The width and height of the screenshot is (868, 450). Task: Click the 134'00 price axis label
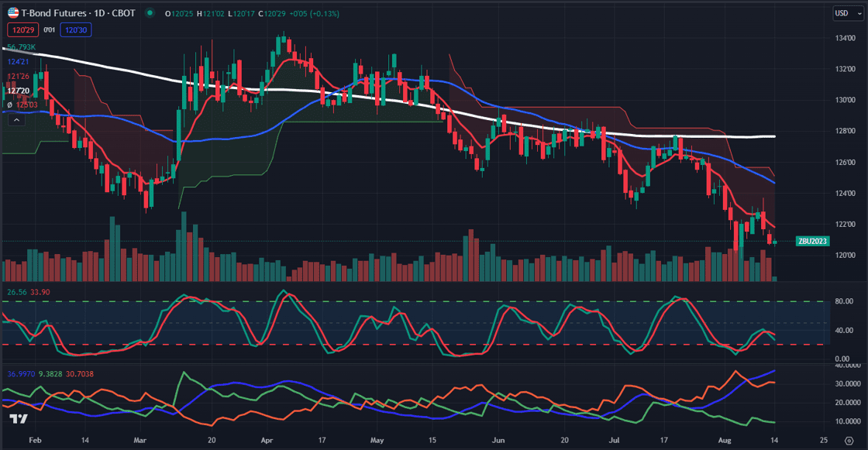(x=846, y=38)
